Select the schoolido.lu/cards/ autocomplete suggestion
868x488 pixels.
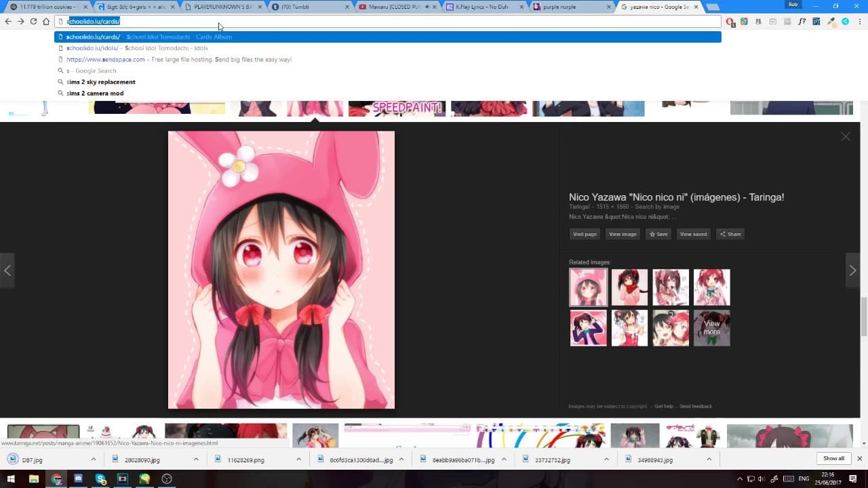pos(388,37)
